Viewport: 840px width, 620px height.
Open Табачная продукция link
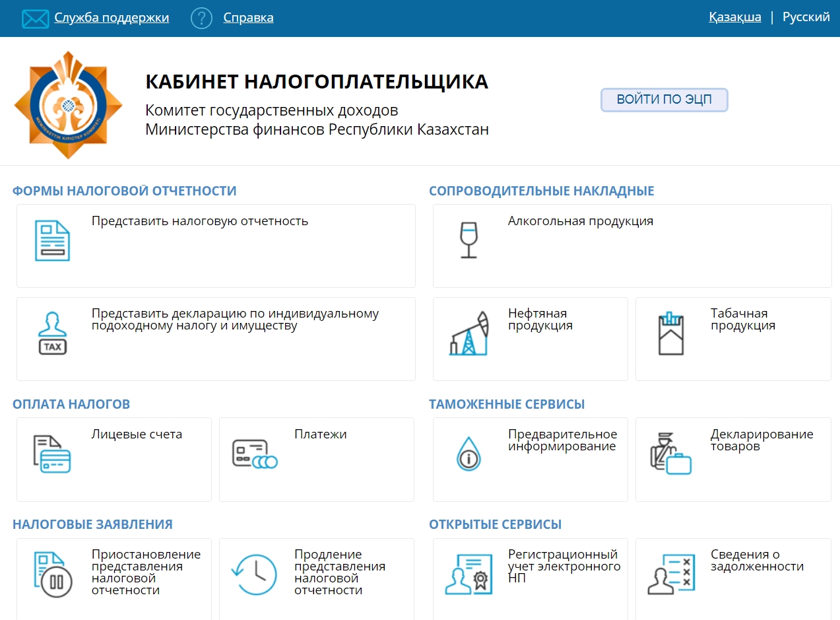point(743,320)
